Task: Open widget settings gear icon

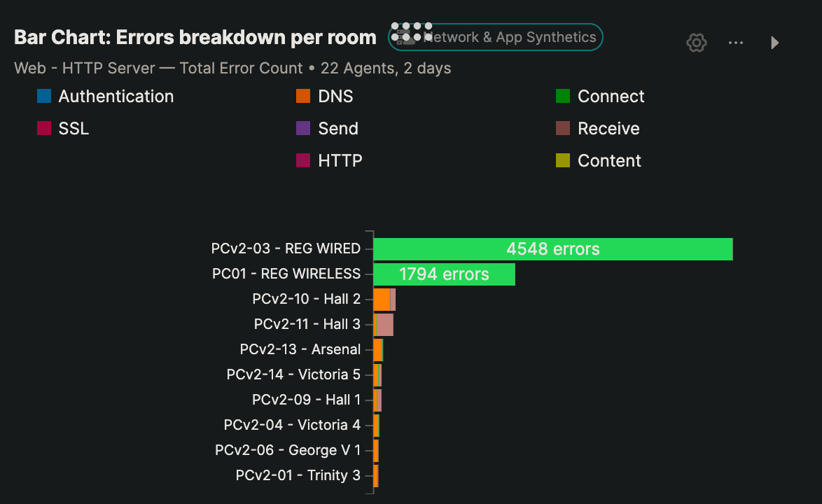Action: tap(696, 43)
